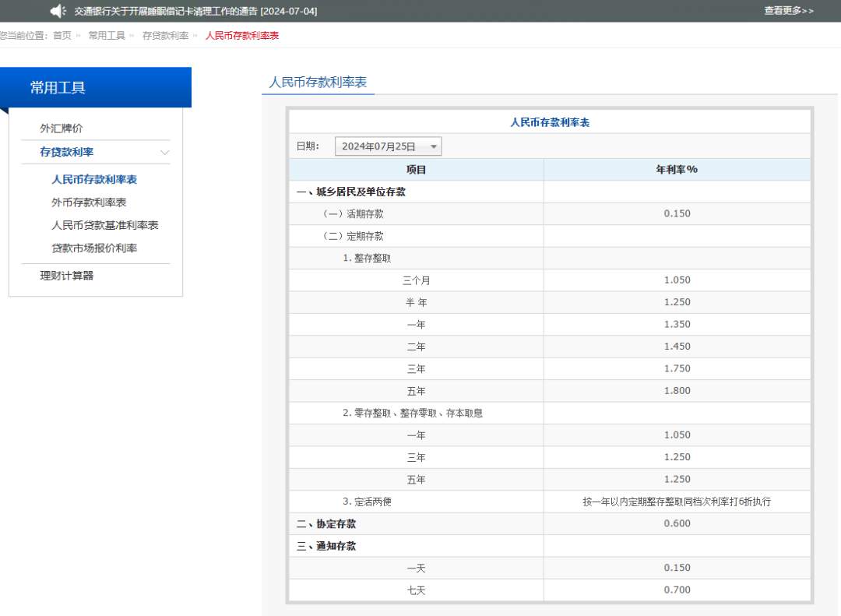The image size is (841, 616).
Task: Click the speaker announcement icon
Action: (58, 11)
